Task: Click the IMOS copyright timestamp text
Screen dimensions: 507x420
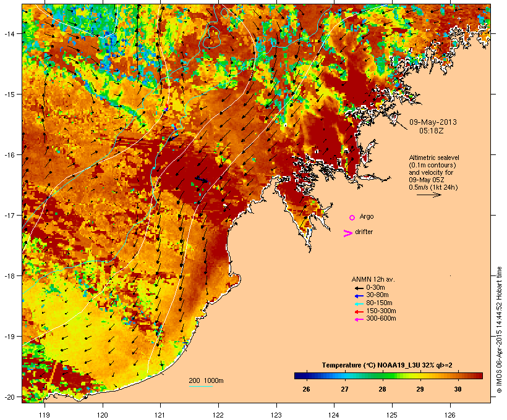Action: [499, 330]
